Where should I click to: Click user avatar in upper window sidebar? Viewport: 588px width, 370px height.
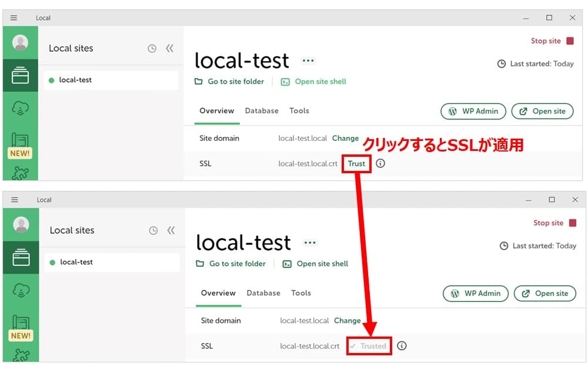(x=20, y=42)
